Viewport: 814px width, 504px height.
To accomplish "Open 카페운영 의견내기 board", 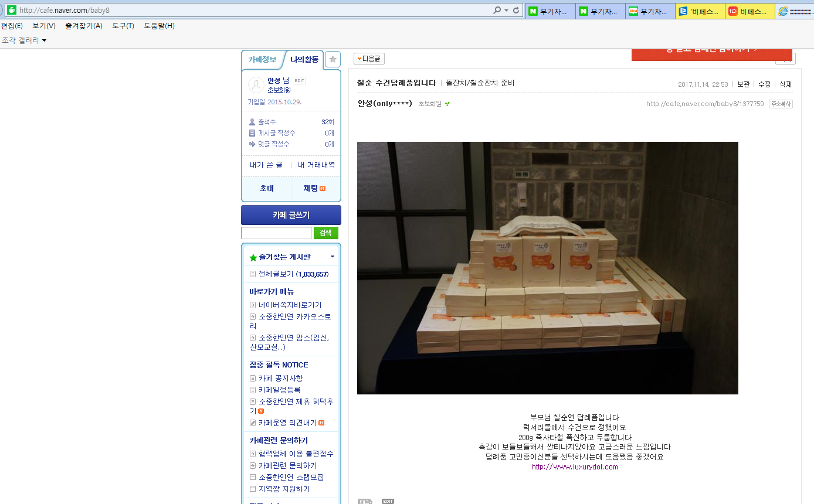I will point(287,423).
